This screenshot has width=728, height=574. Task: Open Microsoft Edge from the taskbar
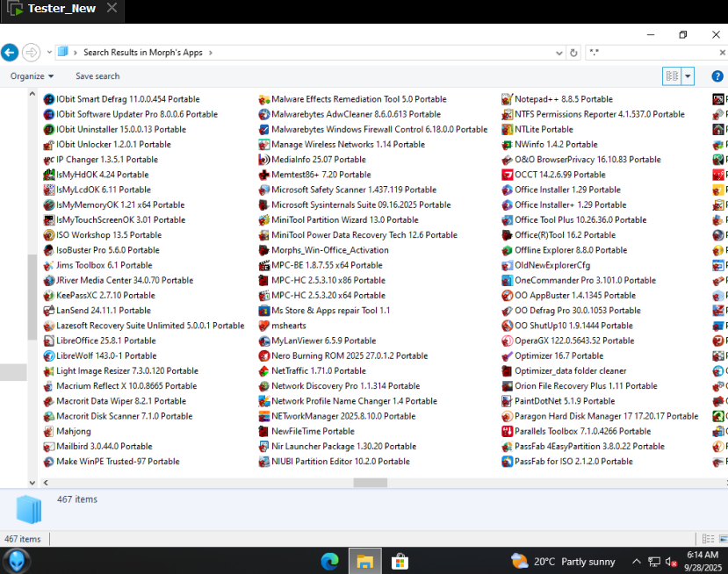click(x=329, y=562)
